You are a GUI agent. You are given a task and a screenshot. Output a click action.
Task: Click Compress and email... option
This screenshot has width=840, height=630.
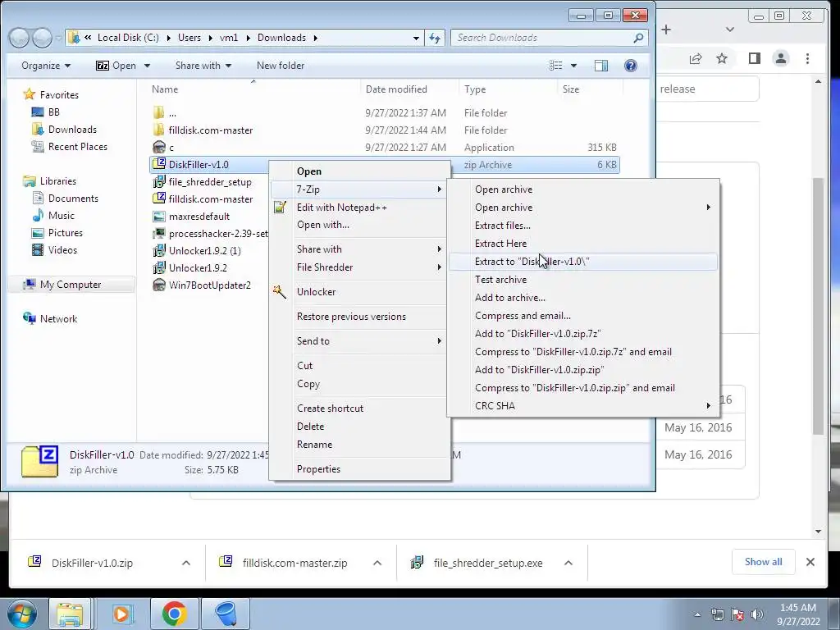[583, 316]
